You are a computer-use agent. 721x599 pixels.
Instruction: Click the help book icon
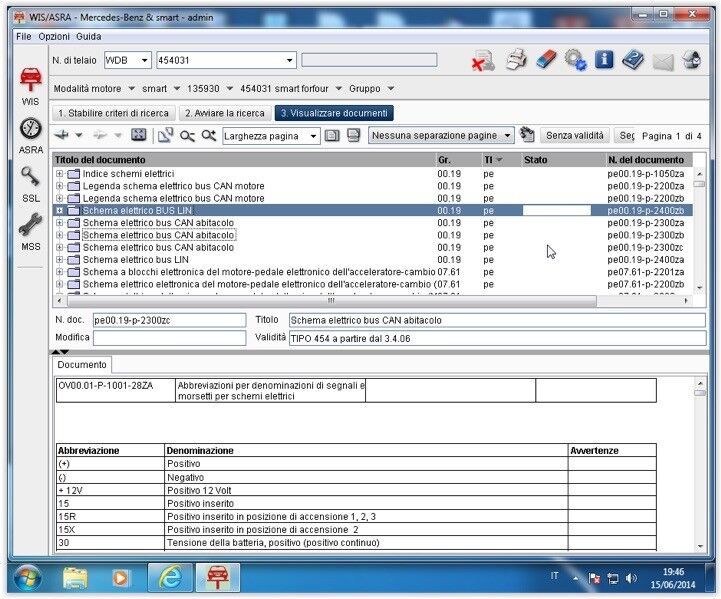click(633, 60)
